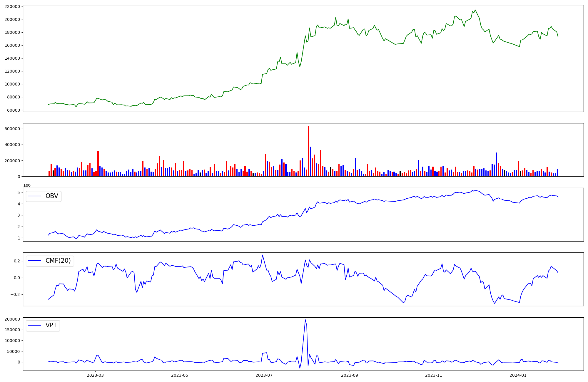Click the 2023-09 x-axis date label
Screen dimensions: 588x382
(350, 375)
